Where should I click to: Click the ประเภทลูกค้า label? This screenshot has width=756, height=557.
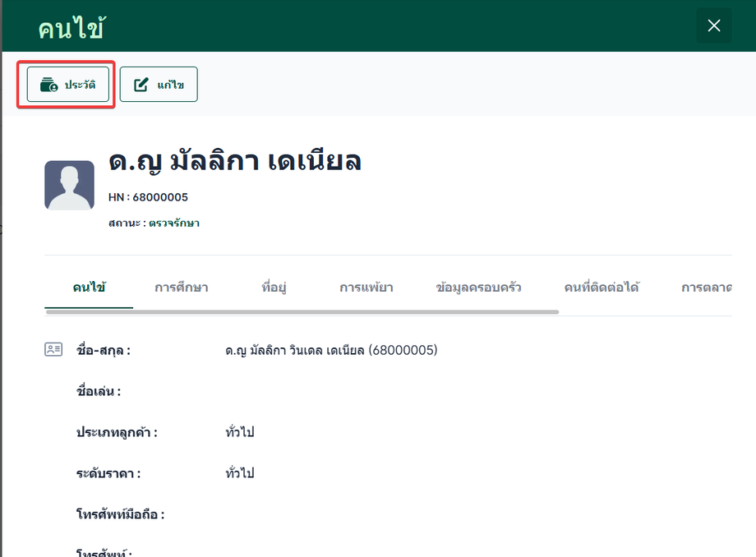click(117, 432)
